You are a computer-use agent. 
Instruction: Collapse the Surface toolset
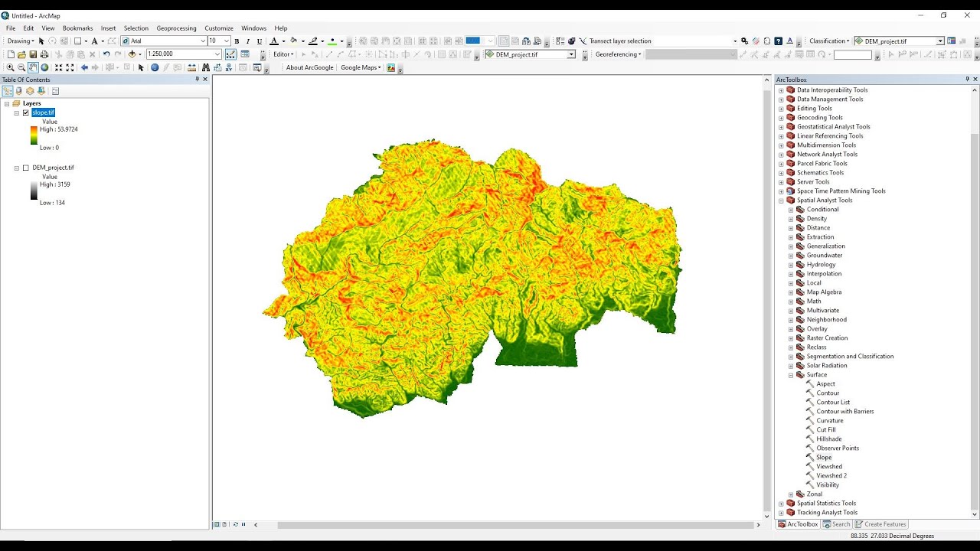click(791, 375)
